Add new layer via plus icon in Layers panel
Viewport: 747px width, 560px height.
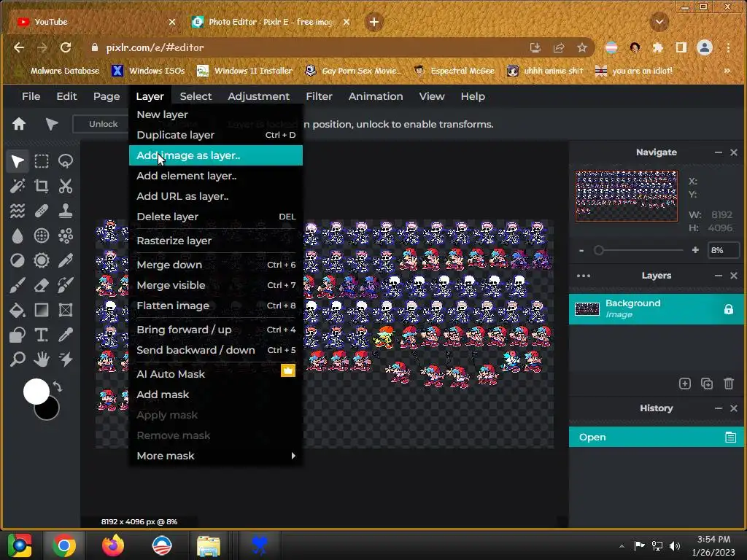point(684,384)
